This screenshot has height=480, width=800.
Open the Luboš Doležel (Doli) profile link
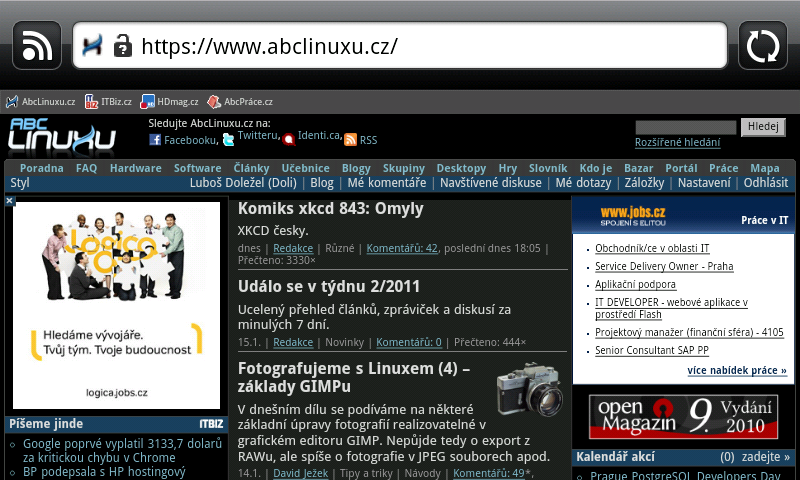(243, 183)
